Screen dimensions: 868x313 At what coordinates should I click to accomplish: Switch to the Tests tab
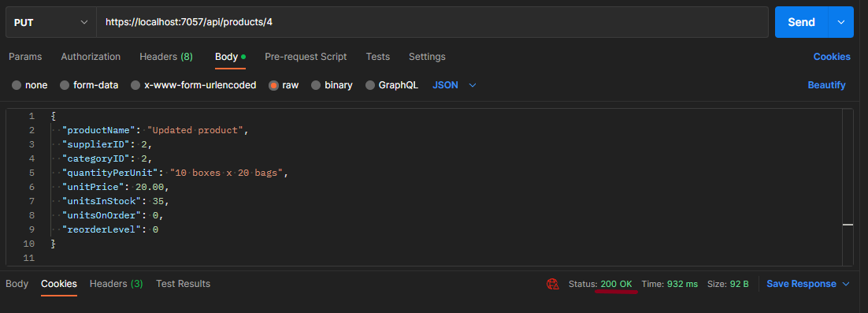(377, 57)
